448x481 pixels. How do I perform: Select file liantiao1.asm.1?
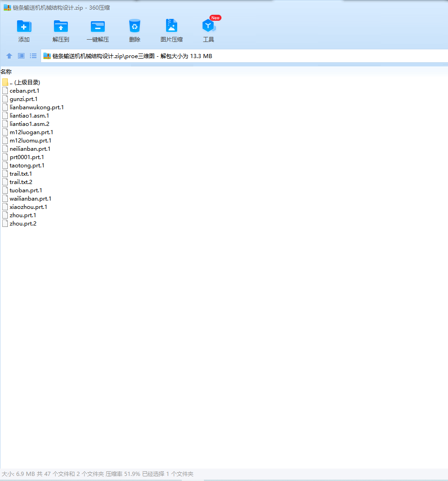(x=30, y=116)
